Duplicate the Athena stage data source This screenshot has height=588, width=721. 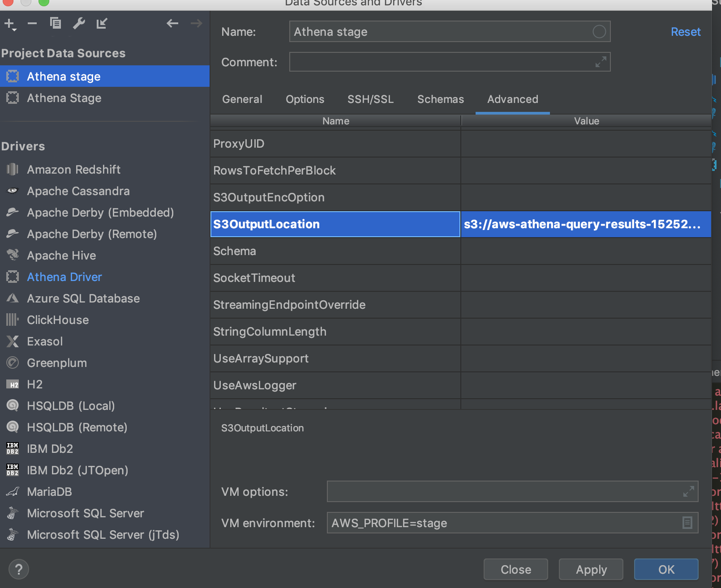coord(56,23)
